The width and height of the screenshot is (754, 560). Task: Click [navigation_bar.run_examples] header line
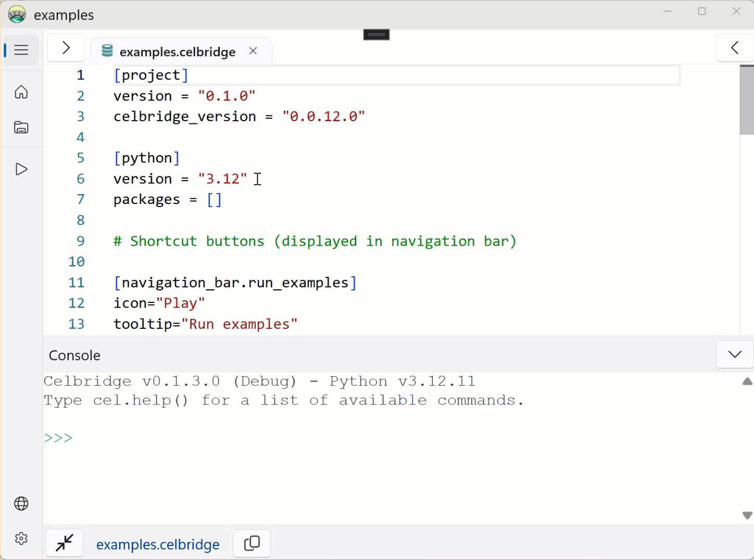235,283
